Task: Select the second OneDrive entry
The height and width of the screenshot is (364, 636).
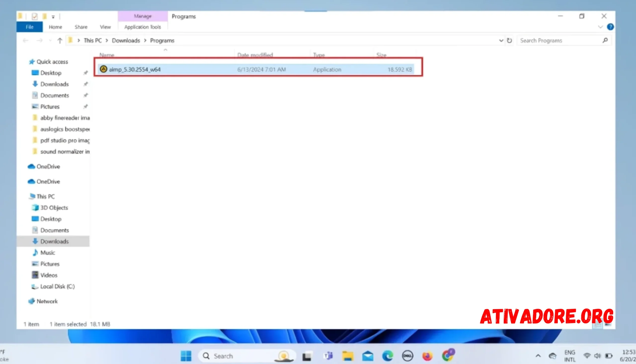Action: 48,181
